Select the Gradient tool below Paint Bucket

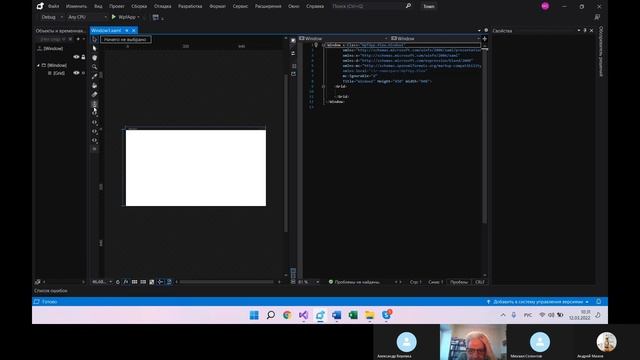[94, 94]
